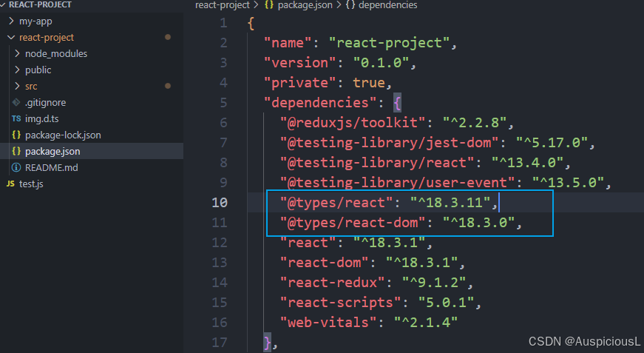Image resolution: width=644 pixels, height=353 pixels.
Task: Click the "@testing-library/user-event" key
Action: point(398,183)
